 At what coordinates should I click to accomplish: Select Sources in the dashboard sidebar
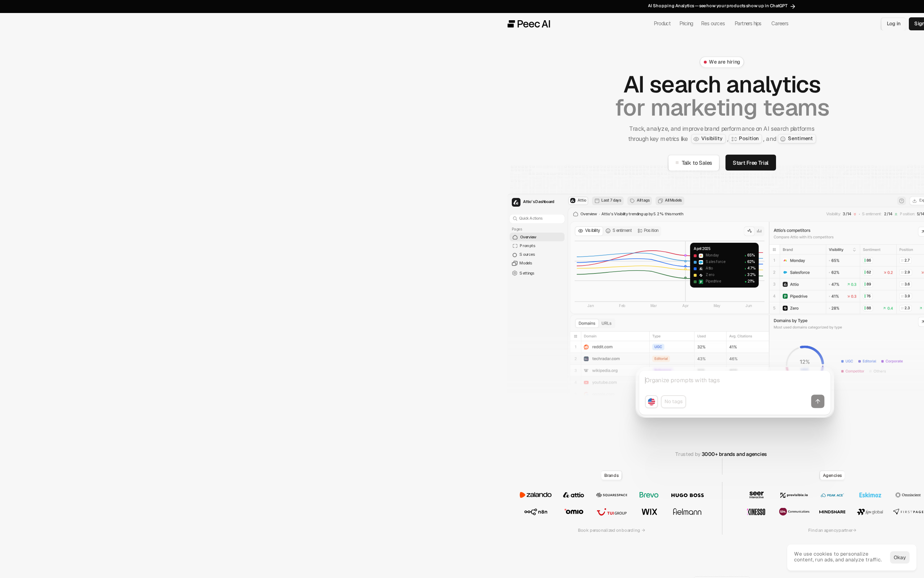point(537,255)
